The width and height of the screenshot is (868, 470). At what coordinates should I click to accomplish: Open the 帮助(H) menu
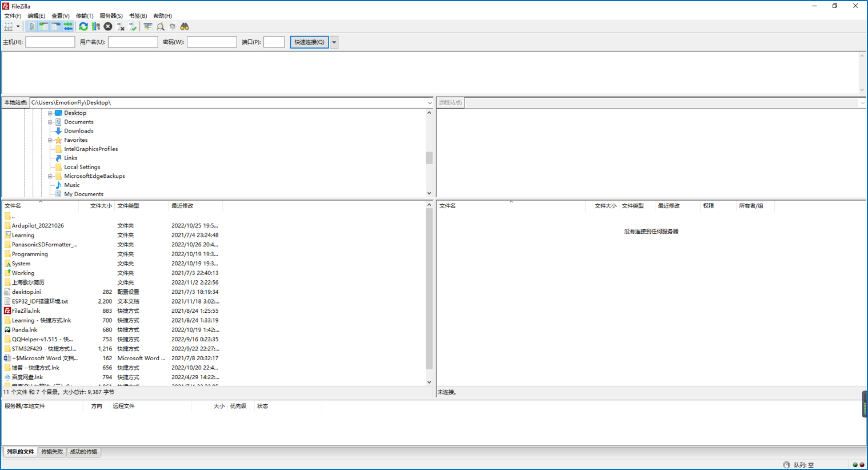pos(162,15)
